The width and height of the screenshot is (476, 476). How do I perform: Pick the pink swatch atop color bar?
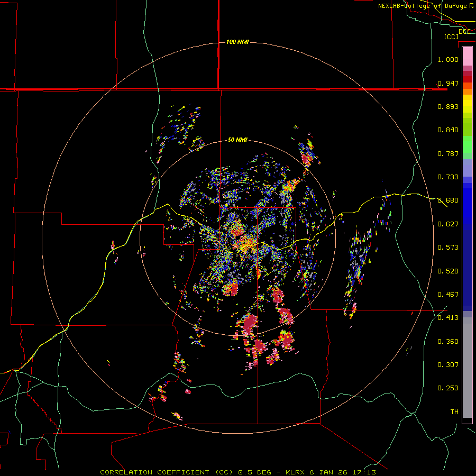[x=467, y=56]
